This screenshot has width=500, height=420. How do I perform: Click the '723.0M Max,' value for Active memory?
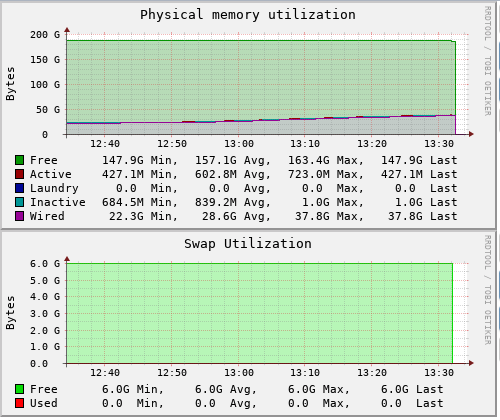tap(326, 174)
